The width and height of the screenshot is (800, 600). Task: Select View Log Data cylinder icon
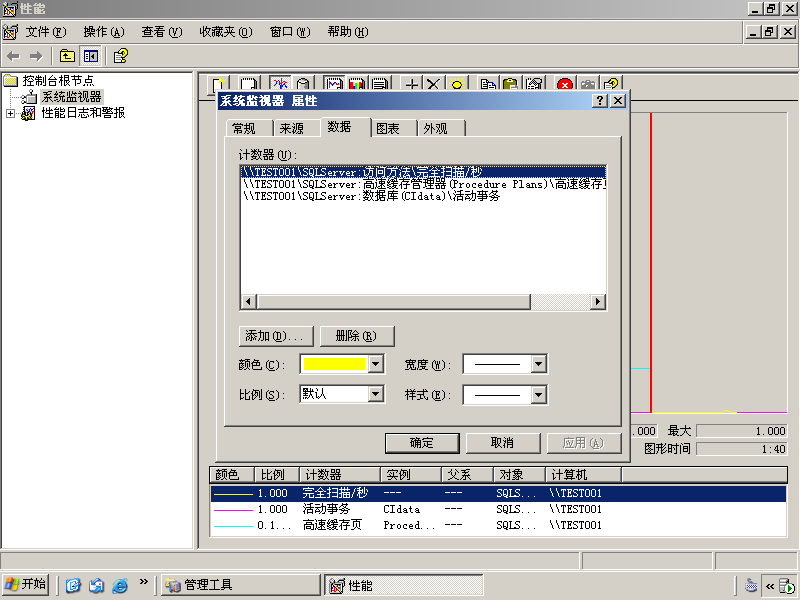coord(304,83)
